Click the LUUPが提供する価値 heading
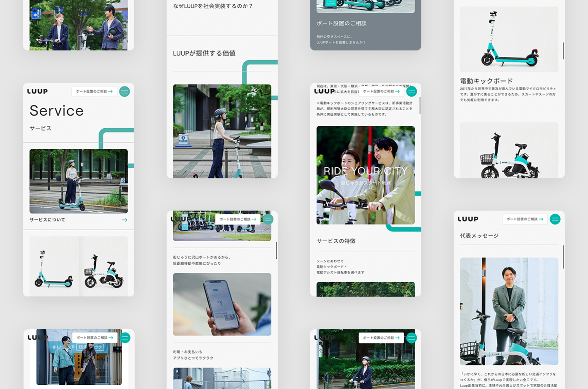Screen dimensions: 588x389 pos(204,53)
